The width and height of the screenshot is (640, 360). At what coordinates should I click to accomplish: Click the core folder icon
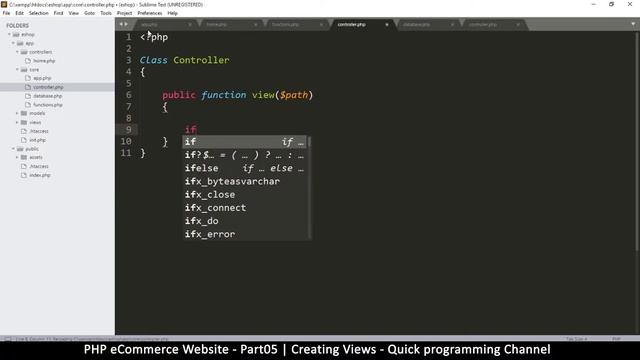click(x=24, y=69)
